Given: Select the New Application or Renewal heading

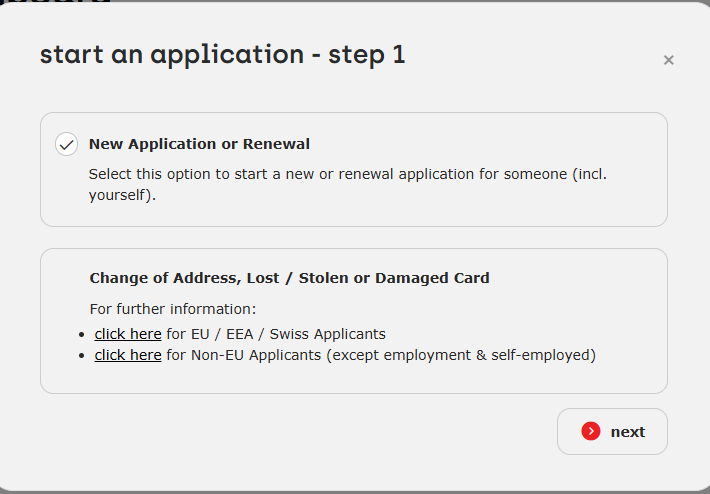Looking at the screenshot, I should [x=199, y=144].
